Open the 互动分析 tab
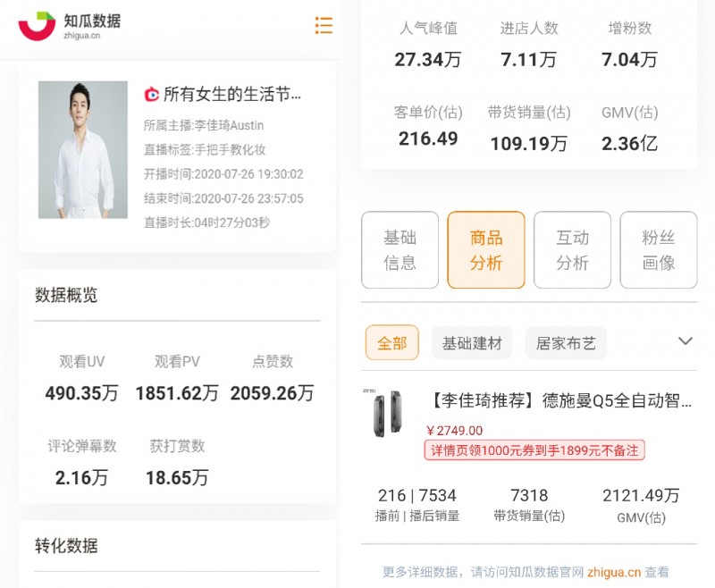 click(572, 250)
